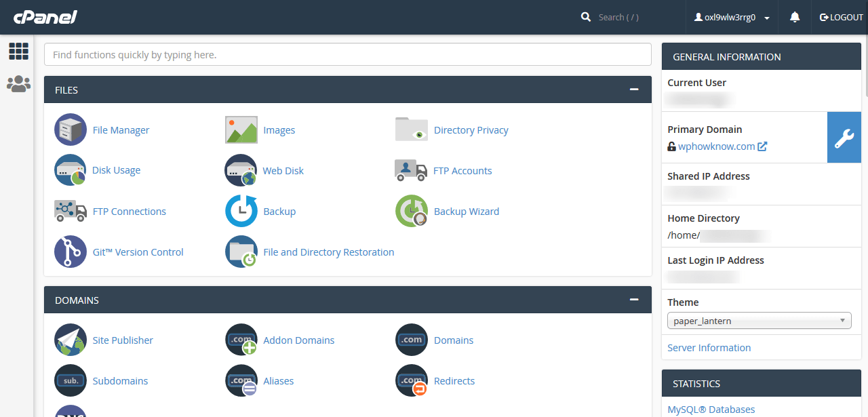Open File and Directory Restoration link
Viewport: 868px width, 417px height.
[329, 252]
